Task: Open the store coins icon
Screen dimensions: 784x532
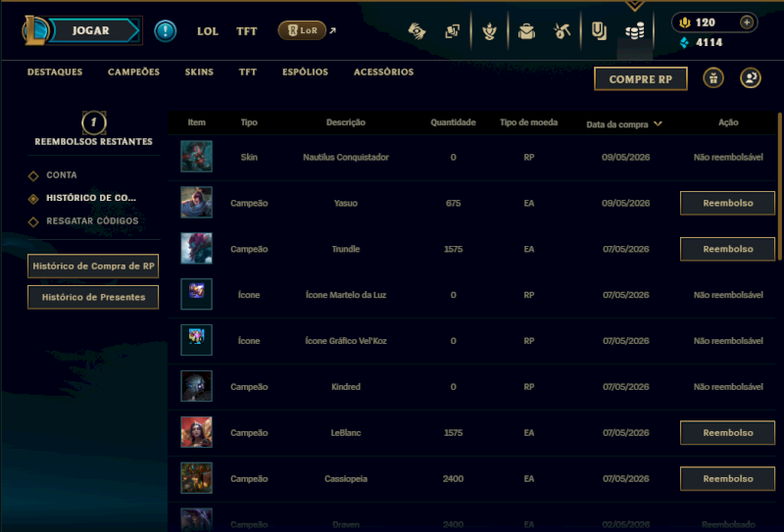Action: 634,32
